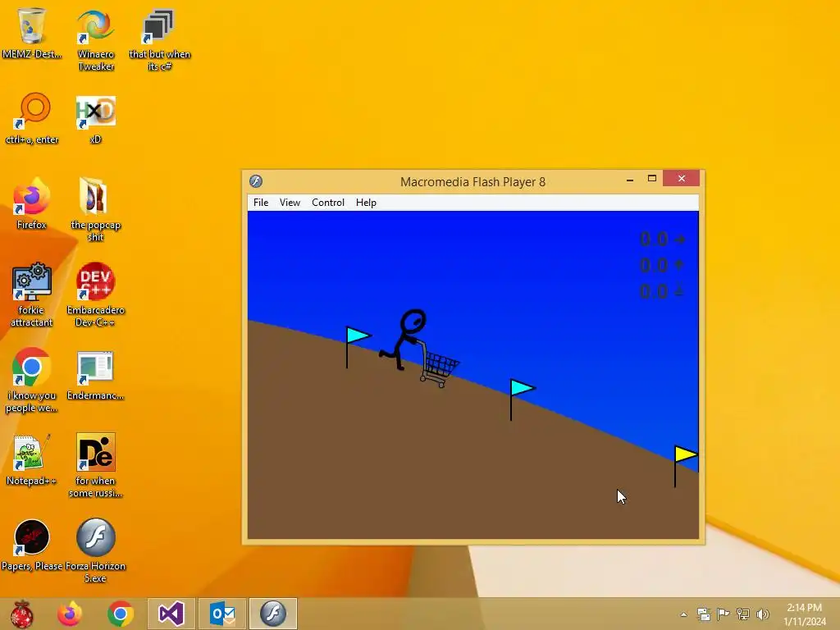Click the Action Center flag tray icon

pos(724,614)
